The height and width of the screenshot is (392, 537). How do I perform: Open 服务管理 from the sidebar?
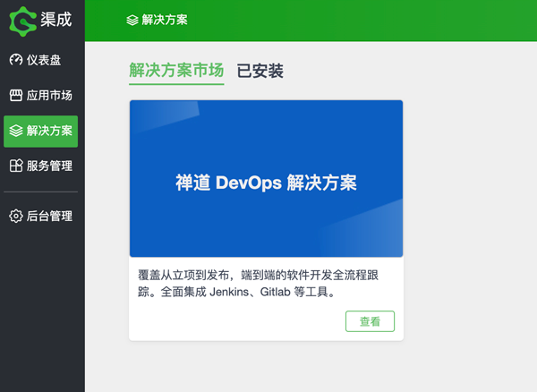coord(49,166)
